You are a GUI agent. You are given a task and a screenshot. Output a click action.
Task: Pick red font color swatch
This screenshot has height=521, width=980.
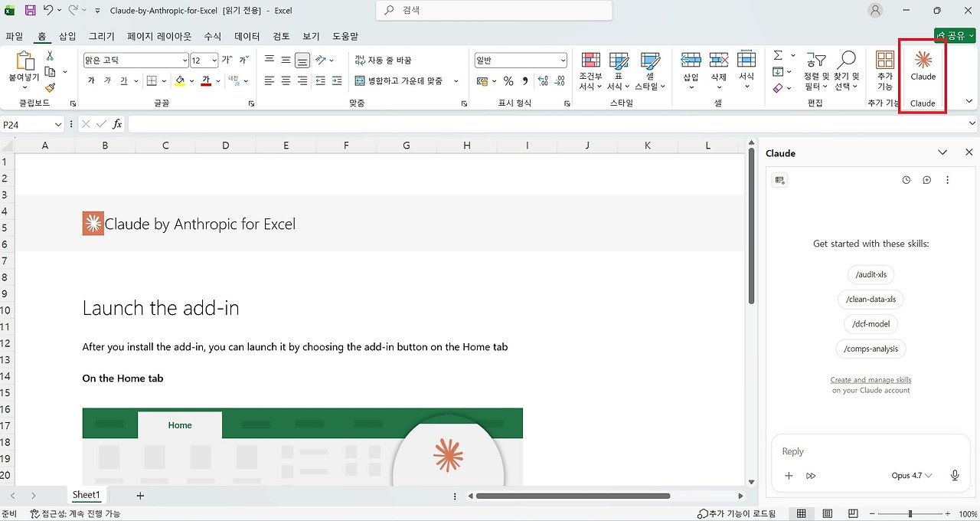coord(206,80)
